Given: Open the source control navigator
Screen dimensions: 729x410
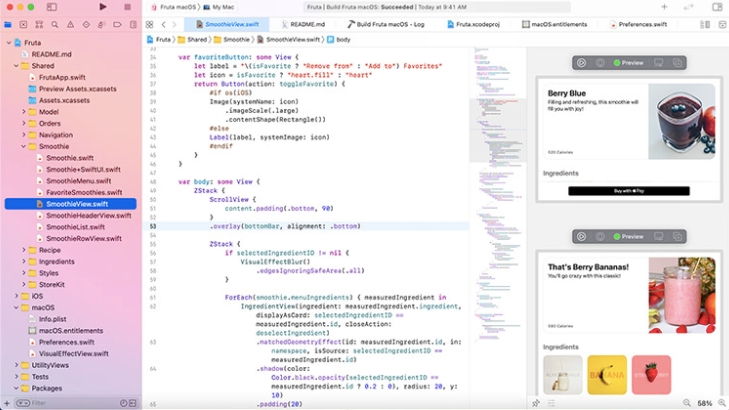Looking at the screenshot, I should pos(24,25).
